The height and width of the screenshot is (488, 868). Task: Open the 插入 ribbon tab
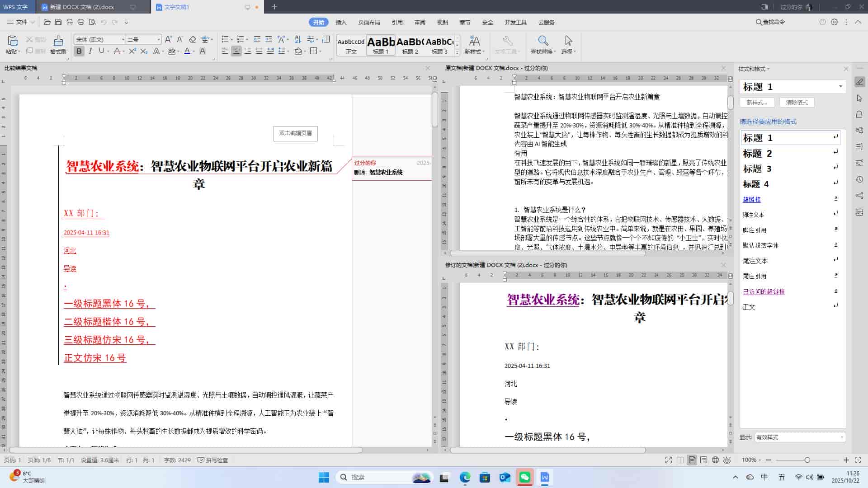point(341,22)
